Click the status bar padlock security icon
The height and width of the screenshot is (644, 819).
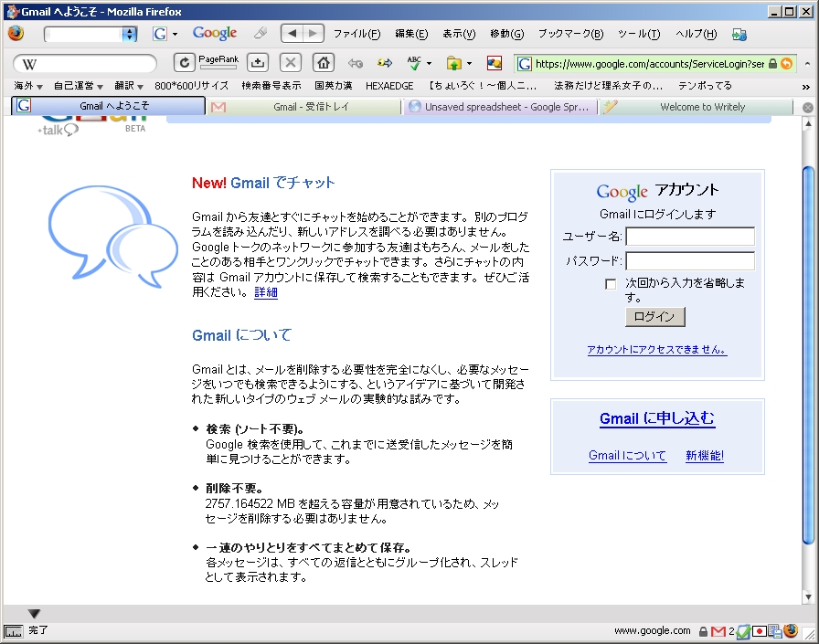[704, 631]
